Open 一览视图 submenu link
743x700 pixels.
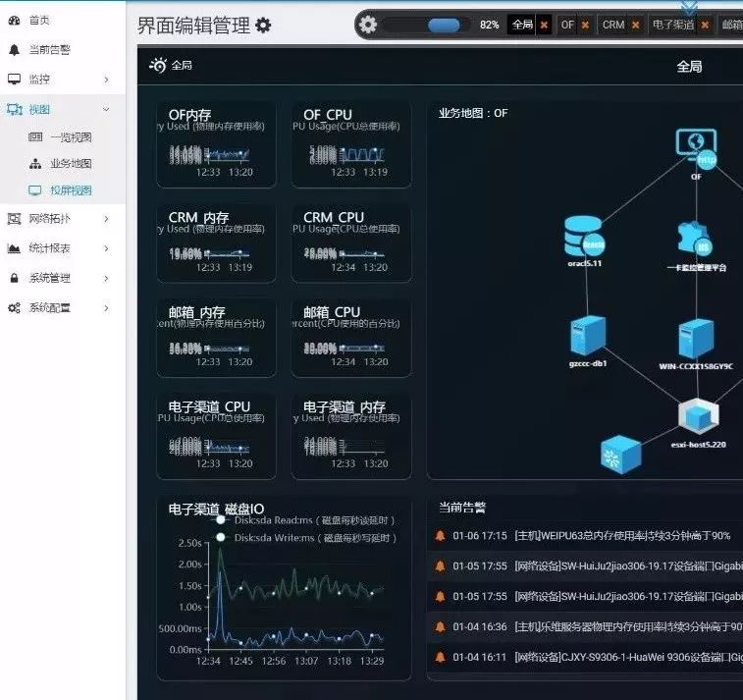[71, 137]
